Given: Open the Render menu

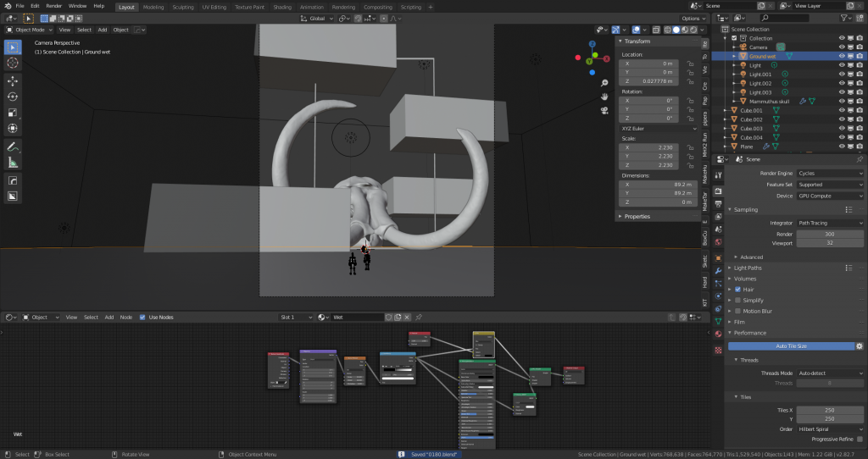Looking at the screenshot, I should [54, 6].
